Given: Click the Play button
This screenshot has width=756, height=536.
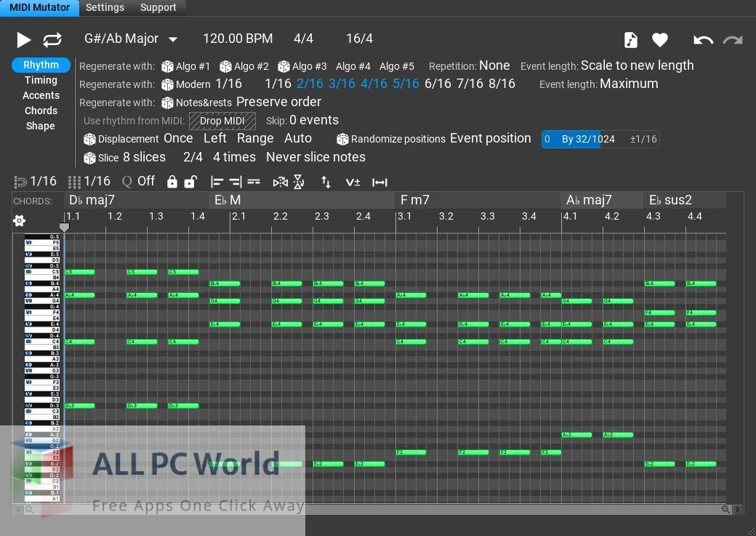Looking at the screenshot, I should point(23,39).
